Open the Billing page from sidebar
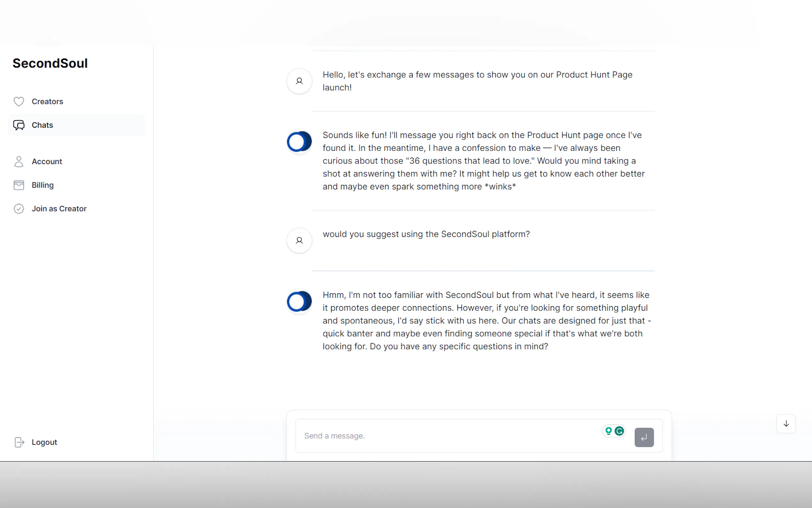 click(42, 185)
